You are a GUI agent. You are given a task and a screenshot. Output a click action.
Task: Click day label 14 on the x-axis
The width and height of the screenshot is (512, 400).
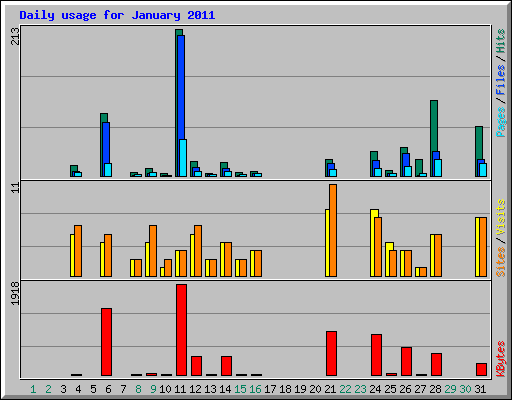[225, 389]
